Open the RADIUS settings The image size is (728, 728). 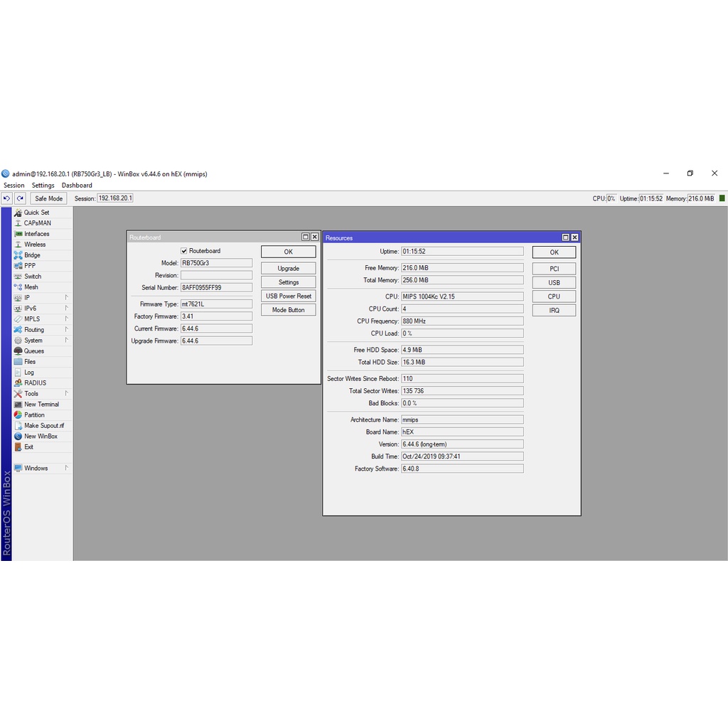35,383
